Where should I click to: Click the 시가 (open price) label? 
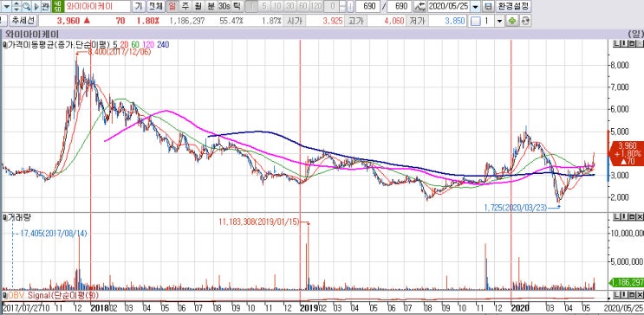[x=294, y=21]
